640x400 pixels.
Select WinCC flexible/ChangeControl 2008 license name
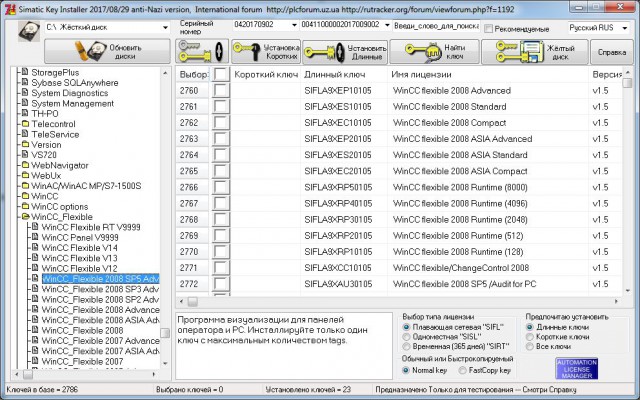pos(461,268)
